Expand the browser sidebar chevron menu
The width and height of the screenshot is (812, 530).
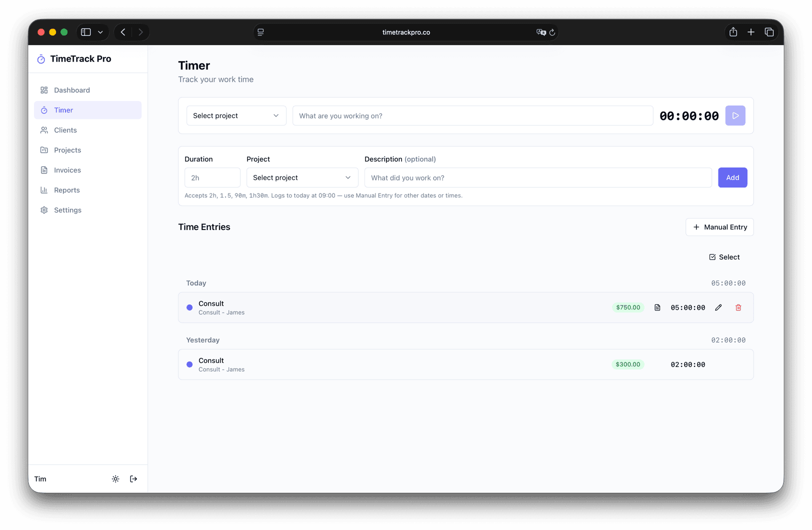point(100,32)
